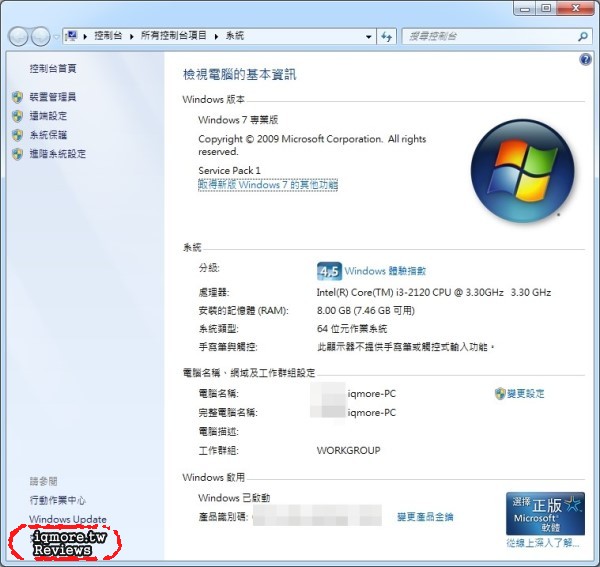This screenshot has height=567, width=600.
Task: Minimize the System window
Action: coord(525,8)
